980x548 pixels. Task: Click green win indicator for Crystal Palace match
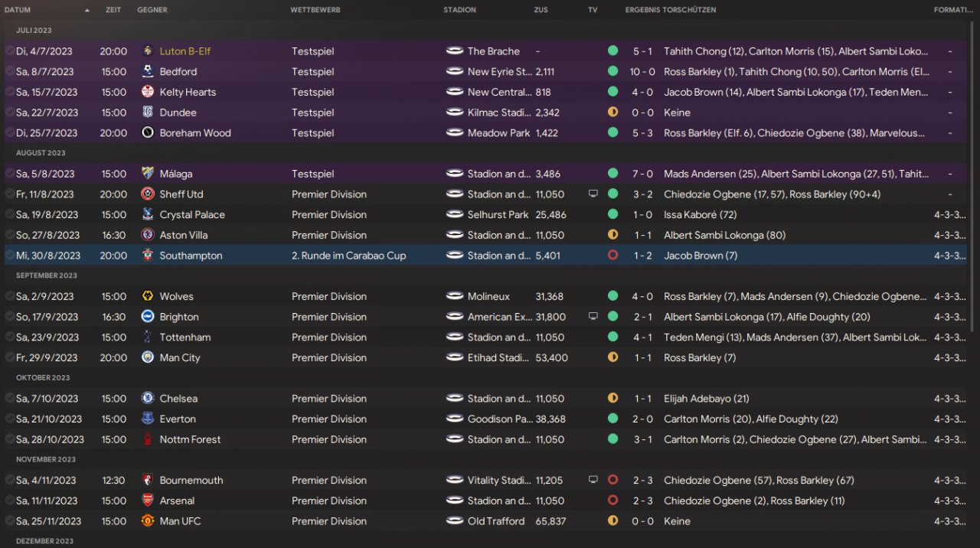click(612, 214)
